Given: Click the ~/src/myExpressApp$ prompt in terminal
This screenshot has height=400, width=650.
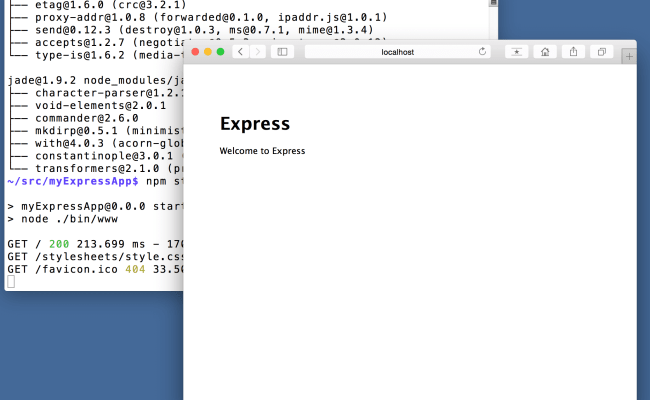Looking at the screenshot, I should point(73,181).
